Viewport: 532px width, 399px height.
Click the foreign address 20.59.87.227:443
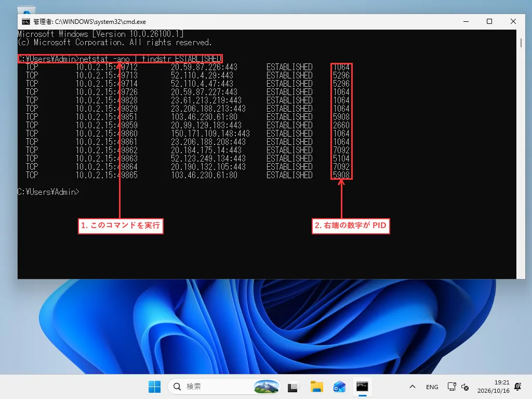click(204, 92)
